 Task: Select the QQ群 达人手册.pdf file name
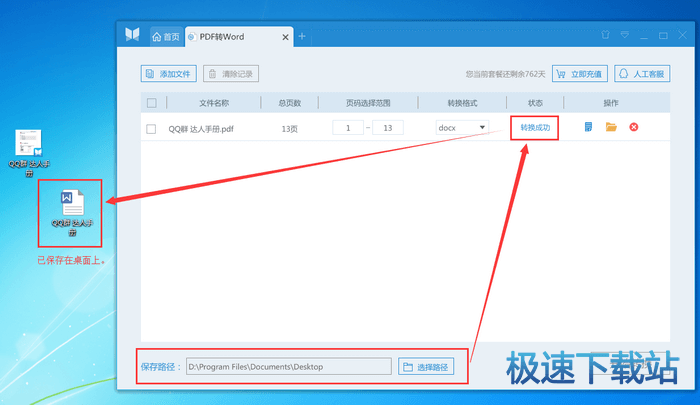click(201, 129)
